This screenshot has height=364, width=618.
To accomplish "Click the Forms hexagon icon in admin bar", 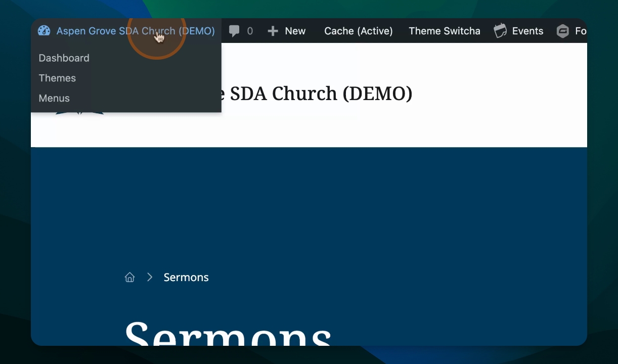I will point(563,31).
